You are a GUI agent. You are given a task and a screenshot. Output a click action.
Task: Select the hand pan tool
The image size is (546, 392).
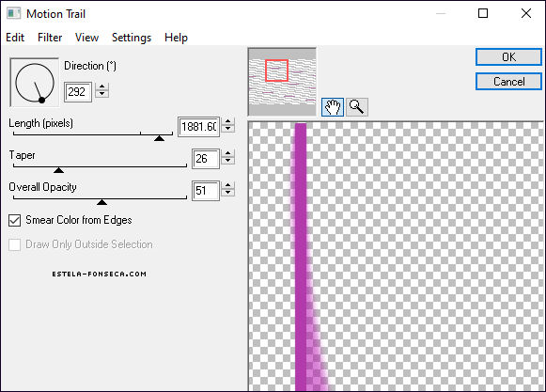(x=333, y=107)
